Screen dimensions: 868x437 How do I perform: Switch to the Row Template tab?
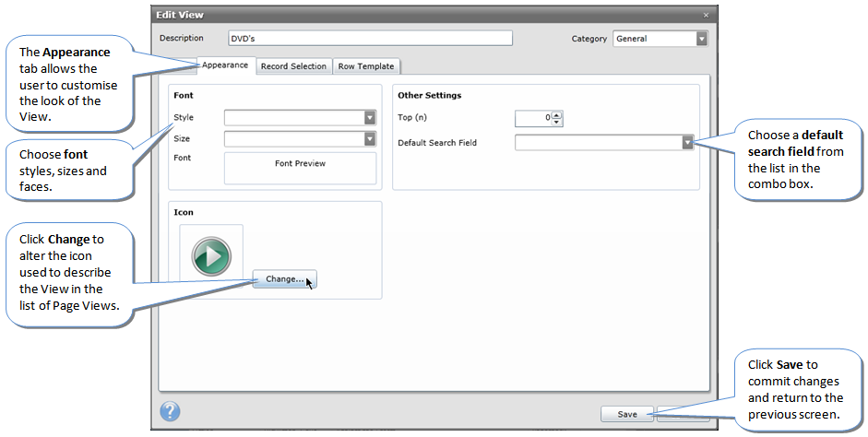tap(365, 66)
